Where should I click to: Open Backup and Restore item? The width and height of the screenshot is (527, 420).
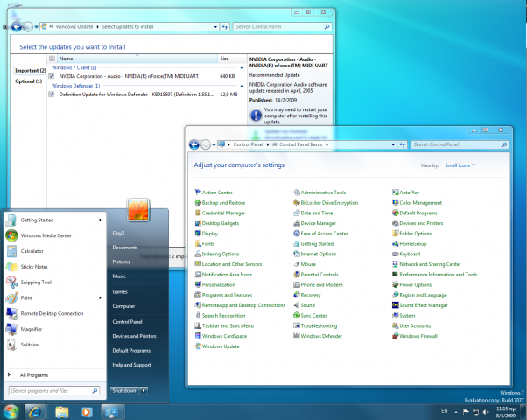pyautogui.click(x=220, y=203)
